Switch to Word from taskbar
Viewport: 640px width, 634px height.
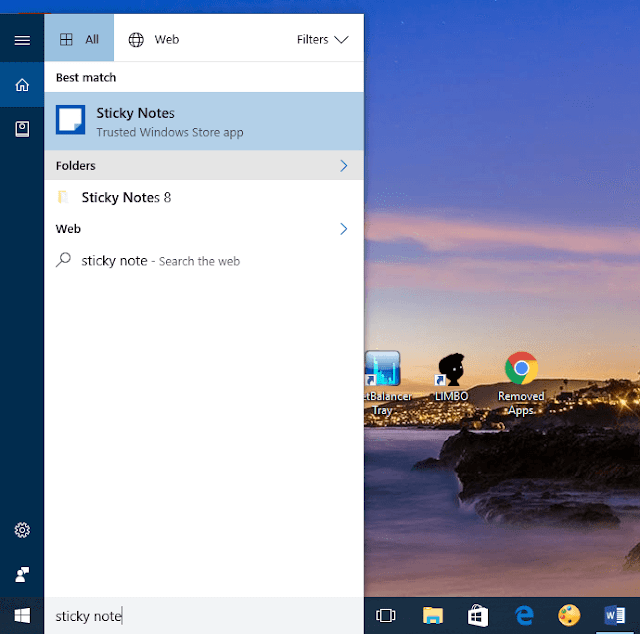pos(614,615)
